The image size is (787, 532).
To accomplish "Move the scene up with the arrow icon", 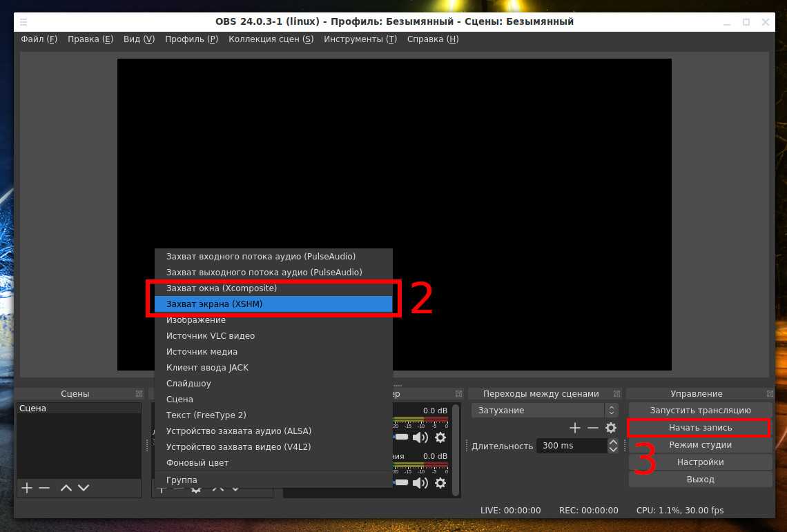I will 66,488.
